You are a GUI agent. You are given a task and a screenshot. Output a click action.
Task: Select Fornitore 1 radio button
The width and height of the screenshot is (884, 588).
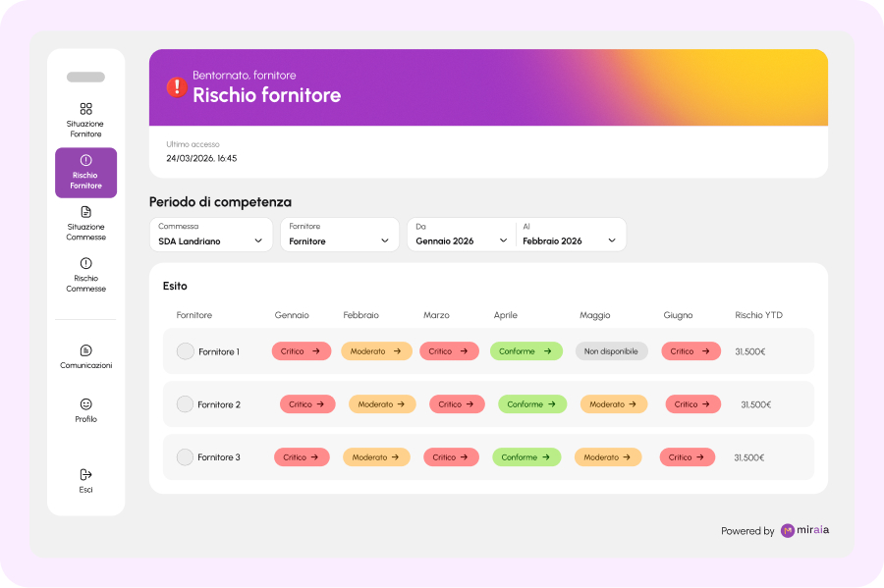pyautogui.click(x=185, y=350)
